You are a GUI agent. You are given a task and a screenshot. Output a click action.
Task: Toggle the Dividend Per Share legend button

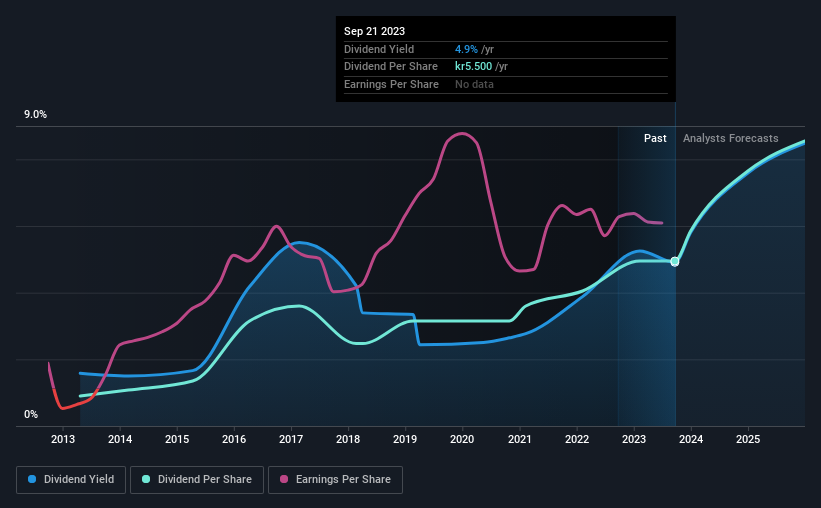click(x=197, y=480)
